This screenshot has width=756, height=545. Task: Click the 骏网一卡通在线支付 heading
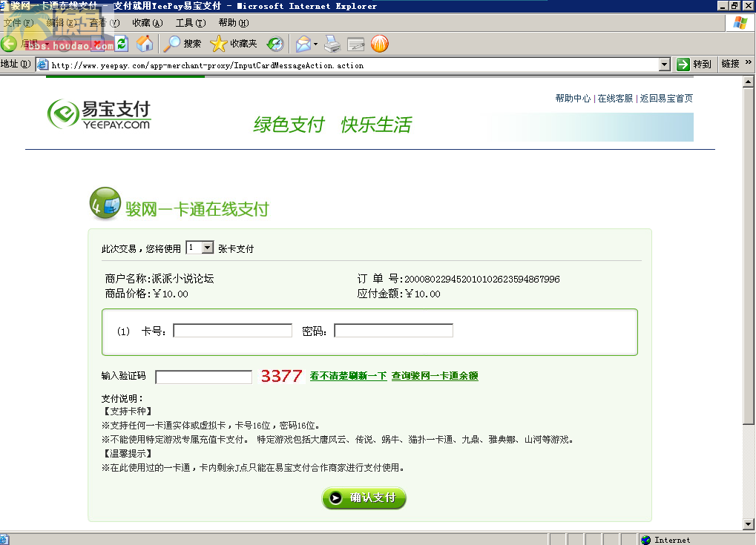pos(197,209)
